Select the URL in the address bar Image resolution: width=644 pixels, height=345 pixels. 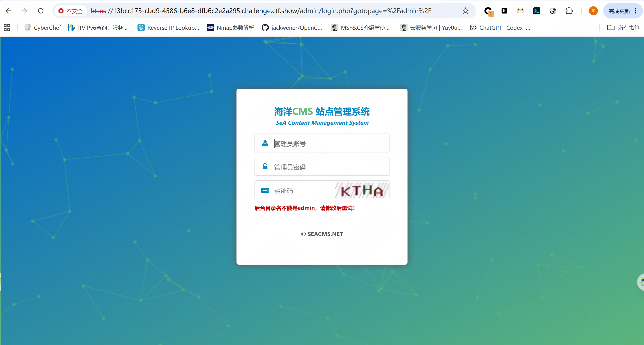pyautogui.click(x=261, y=11)
